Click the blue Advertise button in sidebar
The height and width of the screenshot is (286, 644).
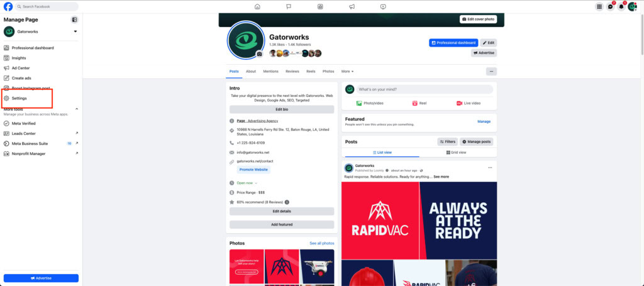(x=41, y=278)
